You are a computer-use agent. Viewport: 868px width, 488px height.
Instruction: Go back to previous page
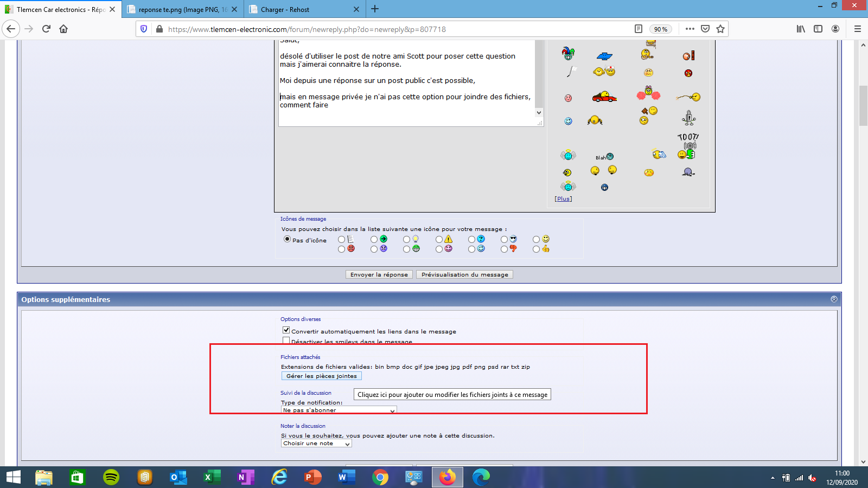click(11, 29)
